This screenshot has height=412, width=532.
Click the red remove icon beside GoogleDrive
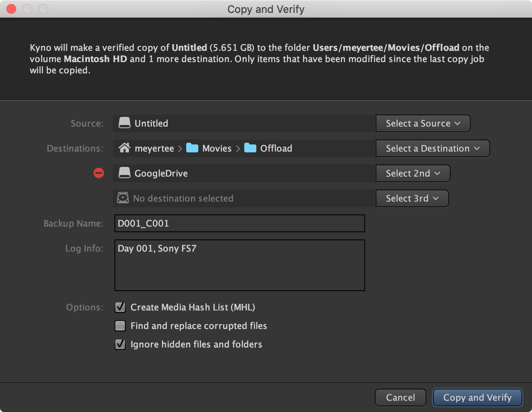coord(99,173)
